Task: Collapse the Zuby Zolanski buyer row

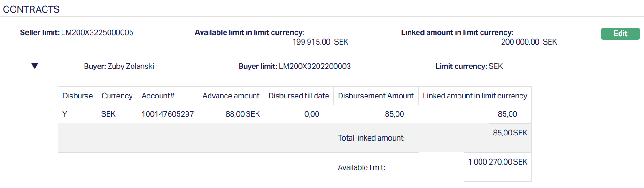Action: (34, 66)
